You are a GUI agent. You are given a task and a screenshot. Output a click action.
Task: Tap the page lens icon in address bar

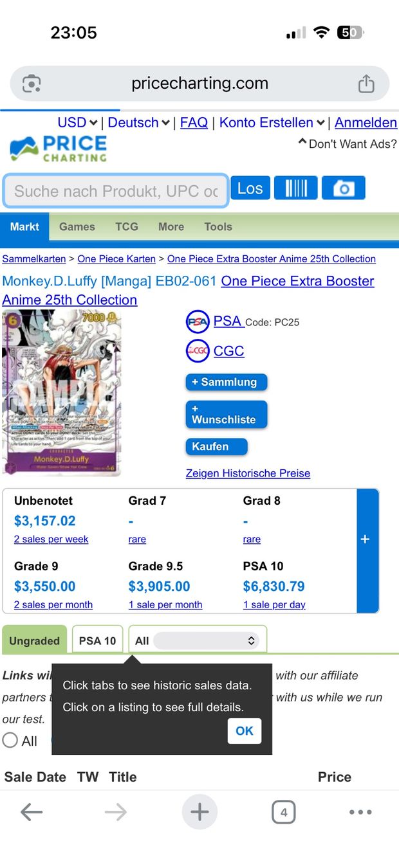32,84
